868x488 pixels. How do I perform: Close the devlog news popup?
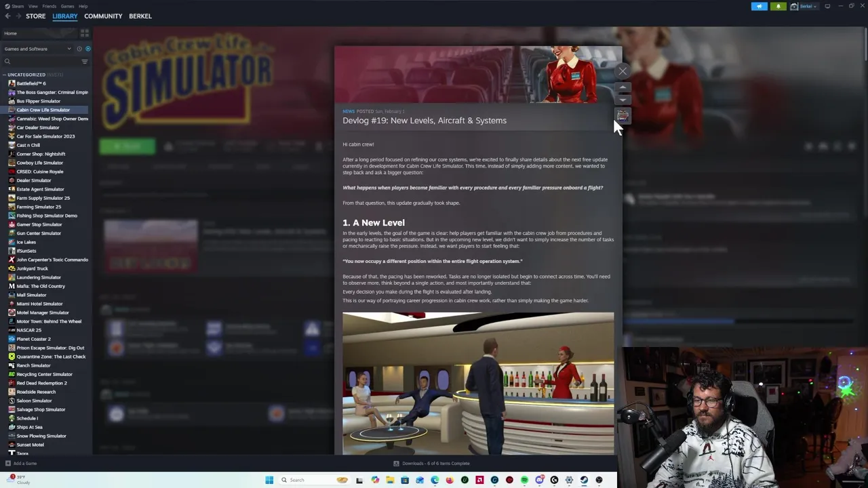pos(623,70)
